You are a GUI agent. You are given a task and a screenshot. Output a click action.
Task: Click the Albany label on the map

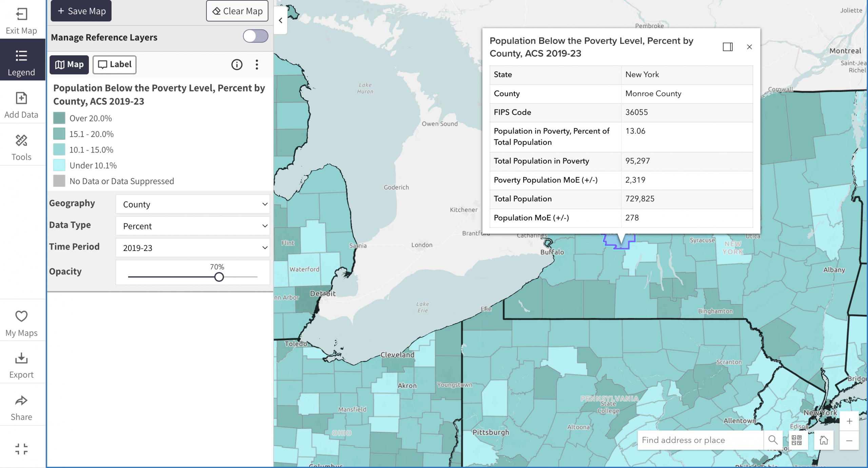pos(834,270)
